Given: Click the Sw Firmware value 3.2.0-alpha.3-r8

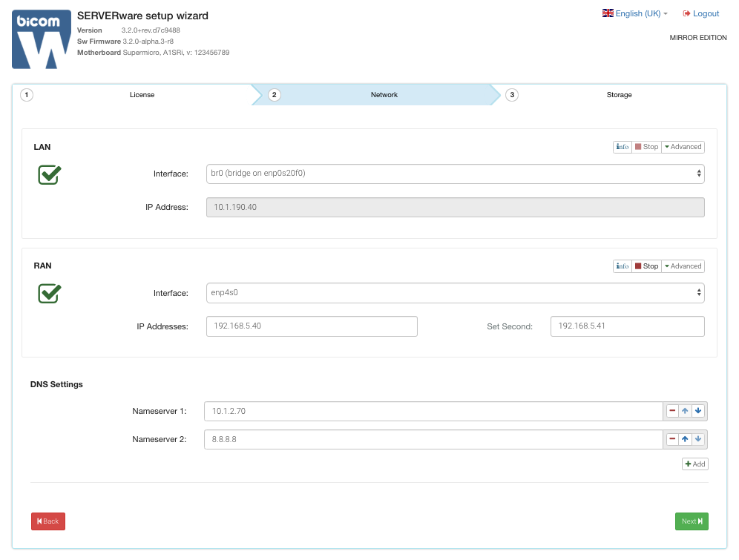Looking at the screenshot, I should pos(148,42).
